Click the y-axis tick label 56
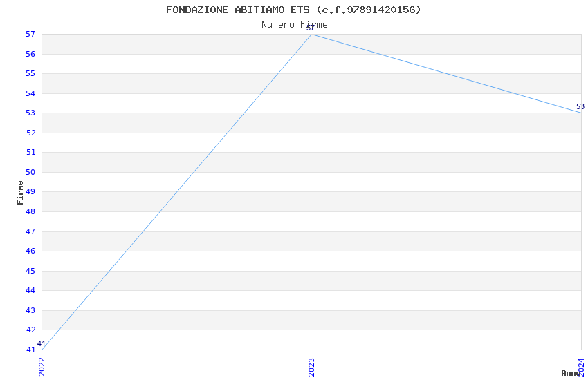Image resolution: width=588 pixels, height=380 pixels. coord(30,55)
